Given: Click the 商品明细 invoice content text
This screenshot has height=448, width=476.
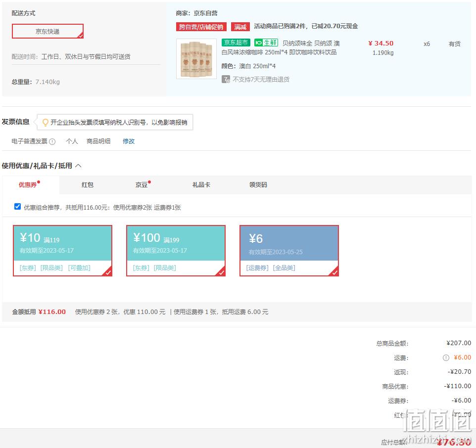Looking at the screenshot, I should pyautogui.click(x=98, y=141).
